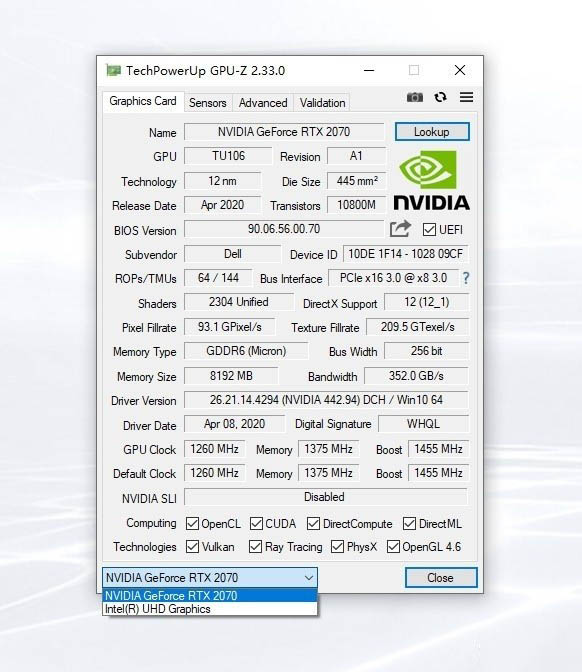Screen dimensions: 582x672
Task: Minimize the GPU-Z window
Action: coord(369,70)
